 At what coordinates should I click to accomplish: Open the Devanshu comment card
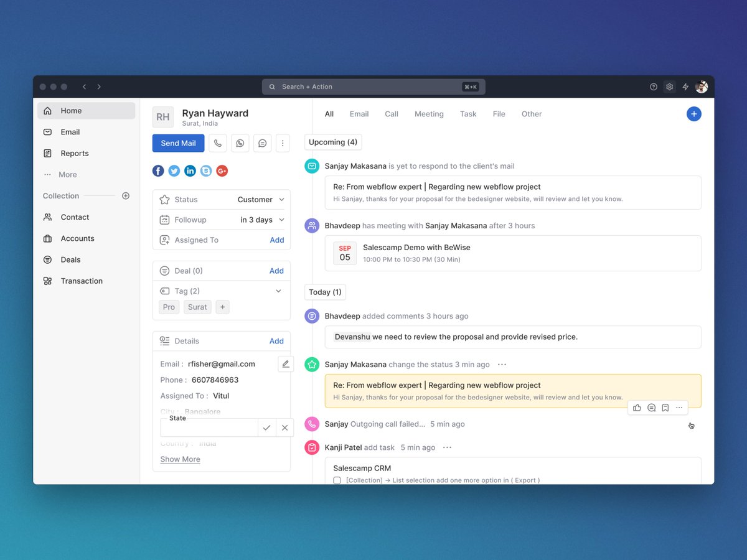[x=513, y=337]
